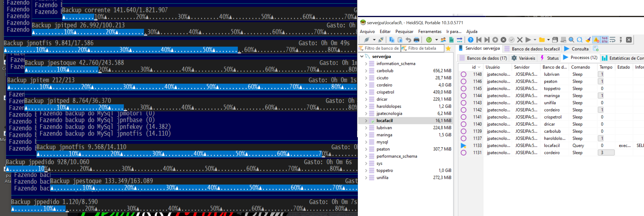Open the Pesquisar menu
Image resolution: width=644 pixels, height=216 pixels.
[404, 32]
